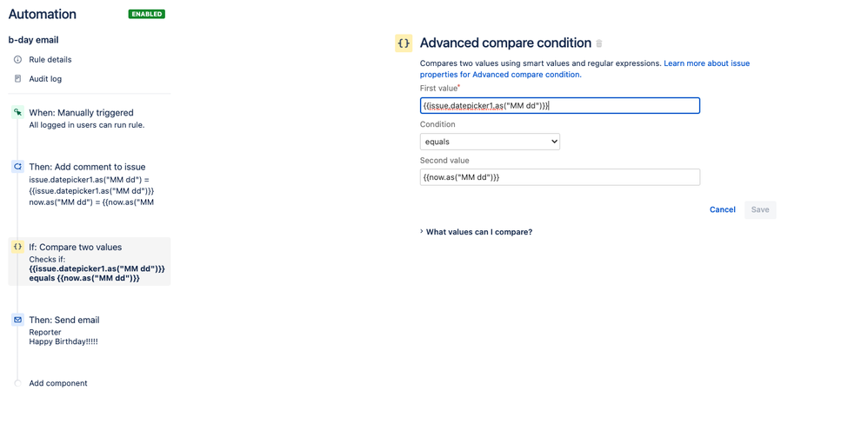Open the Audit log
This screenshot has height=437, width=868.
[x=45, y=78]
